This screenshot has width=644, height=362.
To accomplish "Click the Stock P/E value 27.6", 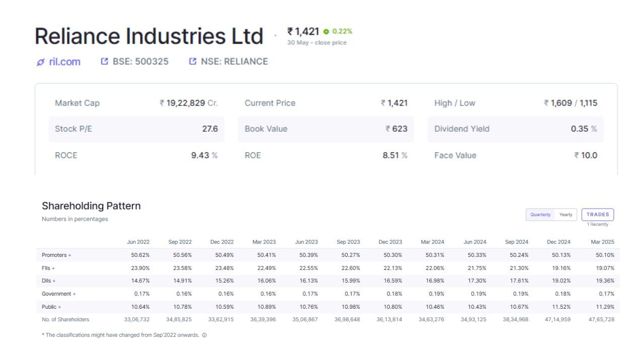I will click(210, 129).
